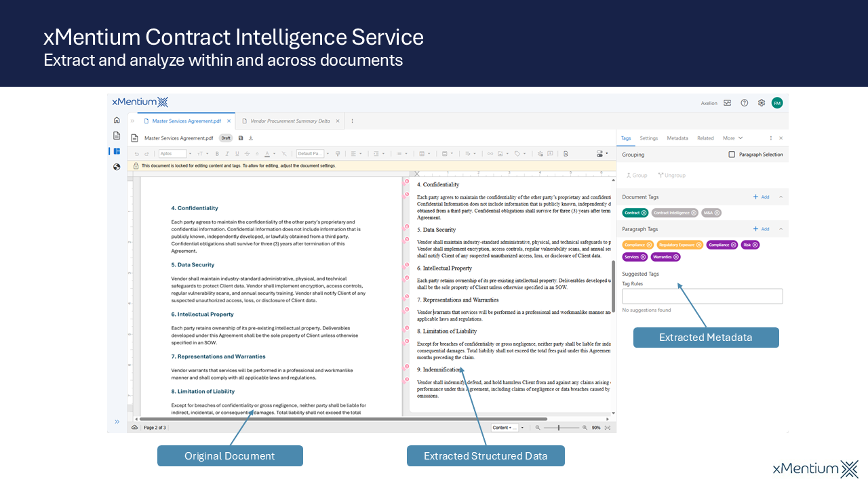Toggle Underline formatting
Viewport: 868px width, 488px height.
(x=237, y=154)
